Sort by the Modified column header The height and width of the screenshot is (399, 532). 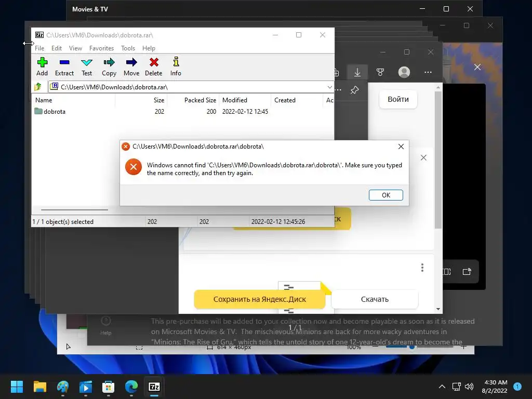(x=245, y=100)
